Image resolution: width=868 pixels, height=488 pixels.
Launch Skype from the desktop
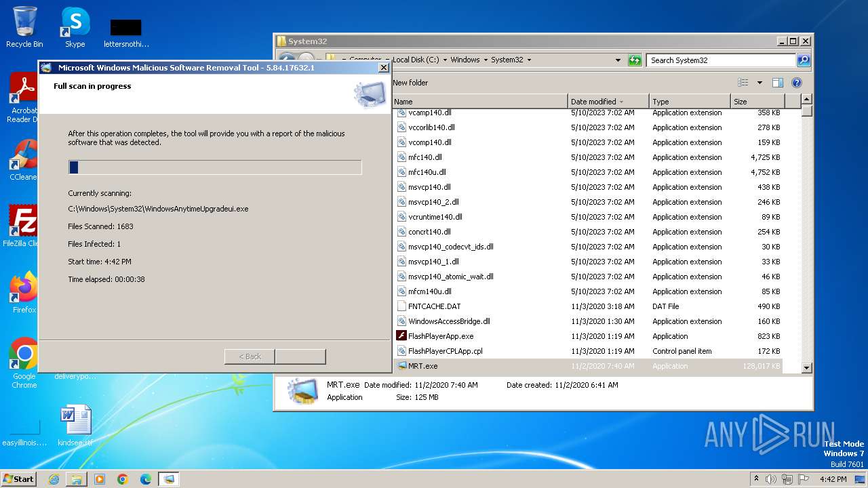tap(75, 27)
